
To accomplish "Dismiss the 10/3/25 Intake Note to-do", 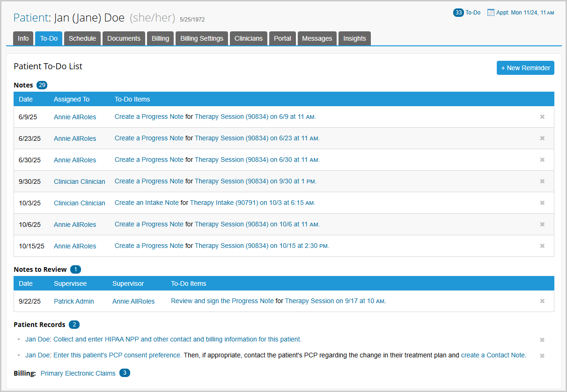I will click(542, 203).
